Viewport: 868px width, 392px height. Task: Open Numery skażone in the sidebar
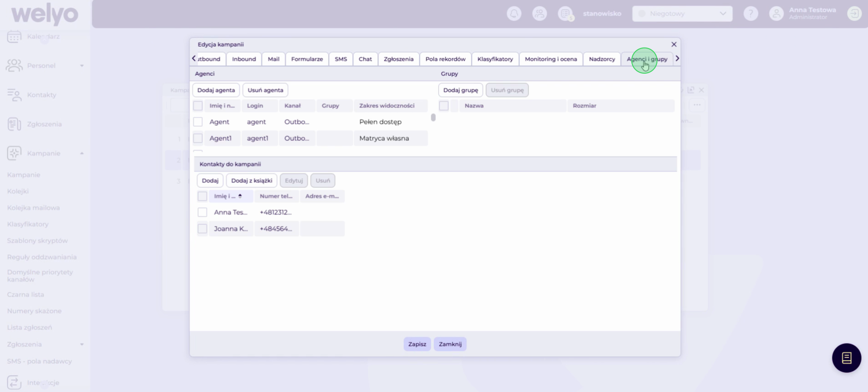(34, 311)
